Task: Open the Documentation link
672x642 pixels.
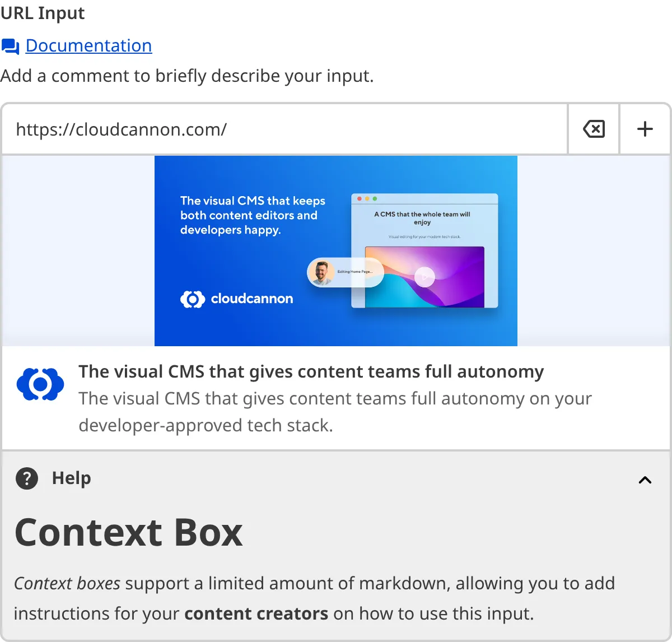Action: (90, 45)
